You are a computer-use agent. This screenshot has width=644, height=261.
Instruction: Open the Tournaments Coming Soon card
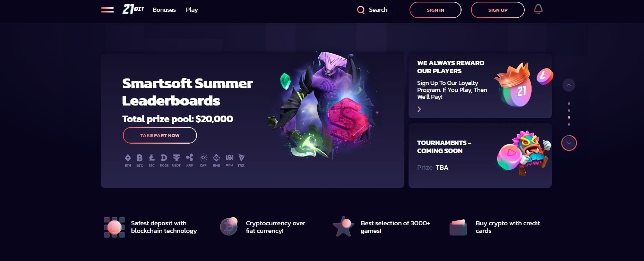480,155
